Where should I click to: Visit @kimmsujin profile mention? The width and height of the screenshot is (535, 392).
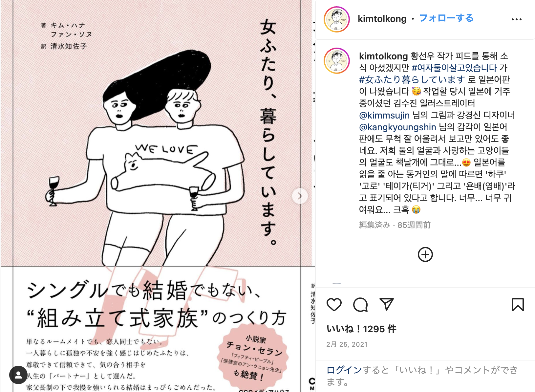pyautogui.click(x=384, y=115)
